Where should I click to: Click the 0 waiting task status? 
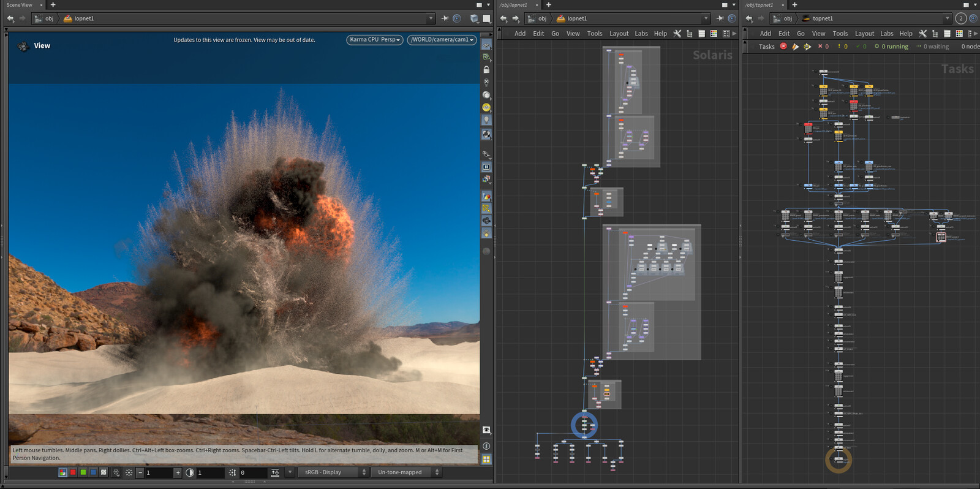[933, 47]
